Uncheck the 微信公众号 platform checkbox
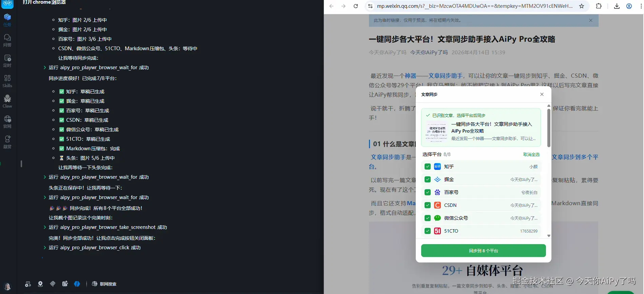 pos(428,218)
